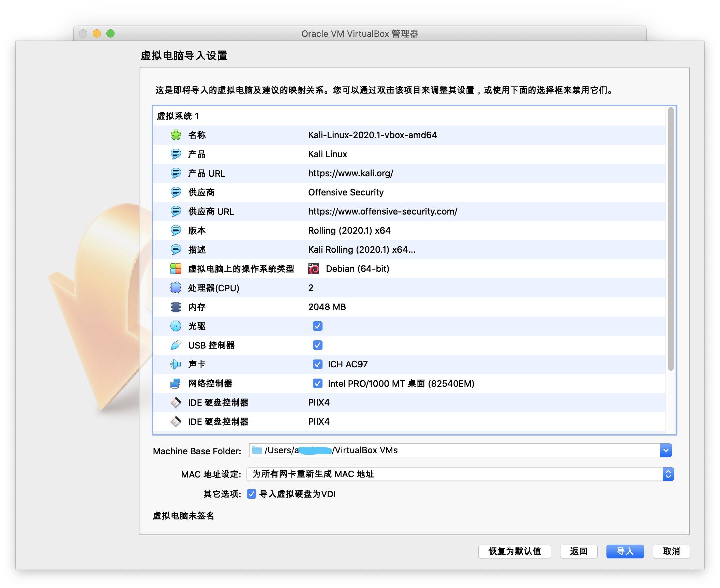Disable the 网络控制器 Intel PRO/1000 checkbox
This screenshot has width=720, height=588.
[318, 383]
